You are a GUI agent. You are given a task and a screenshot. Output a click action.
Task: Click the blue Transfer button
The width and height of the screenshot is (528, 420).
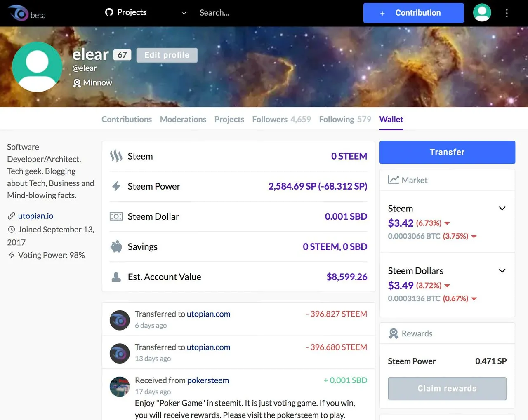pos(447,152)
